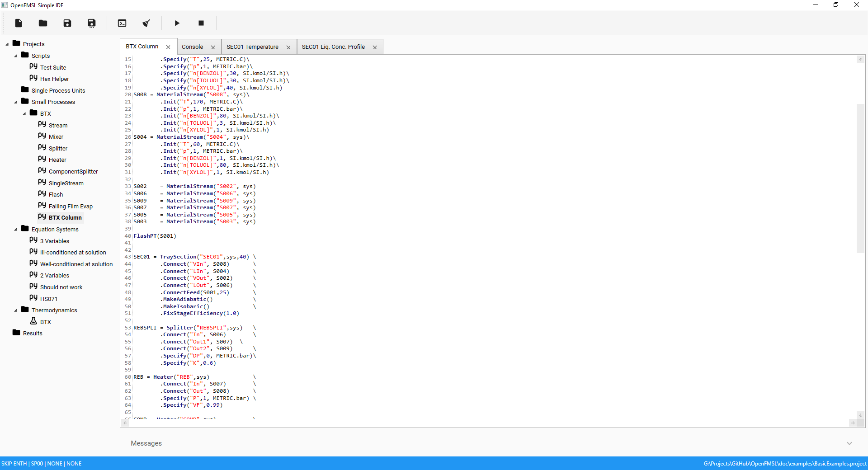This screenshot has width=868, height=470.
Task: Open the Flash script
Action: (x=56, y=195)
